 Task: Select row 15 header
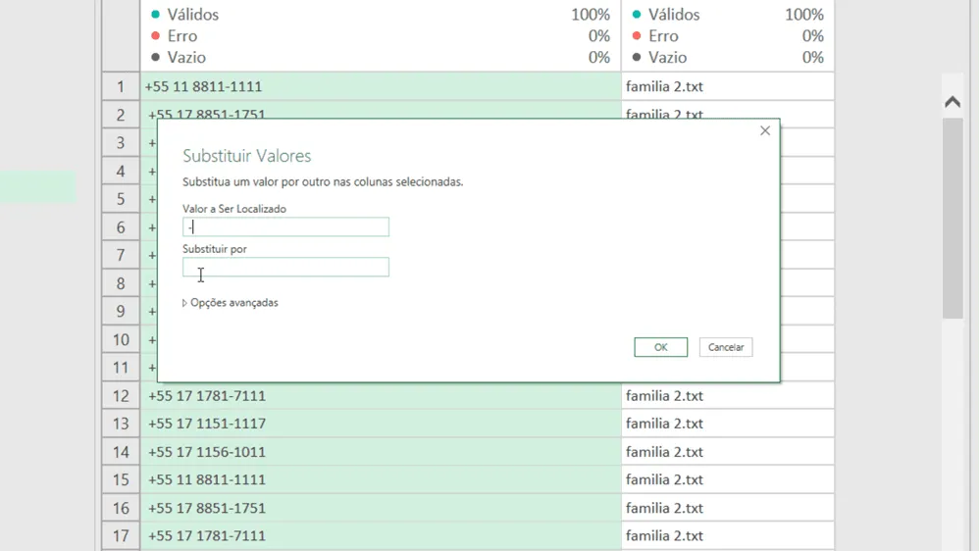tap(121, 479)
